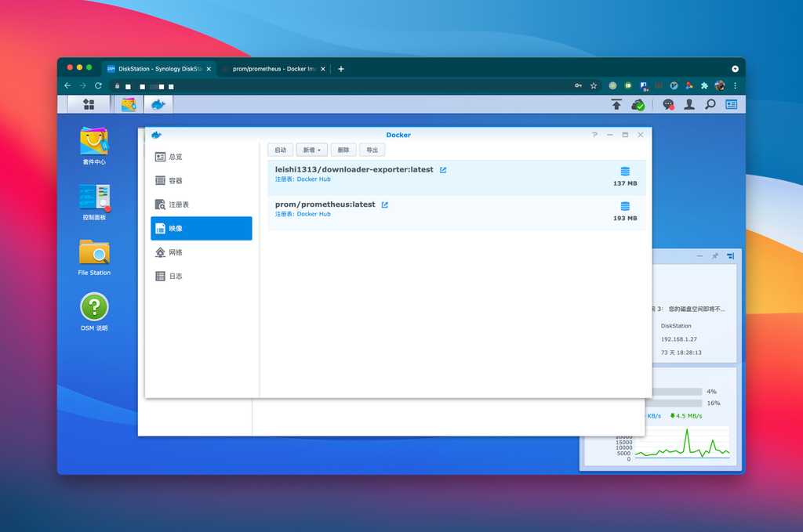Launch File Station from desktop
Image resolution: width=803 pixels, height=532 pixels.
tap(94, 253)
